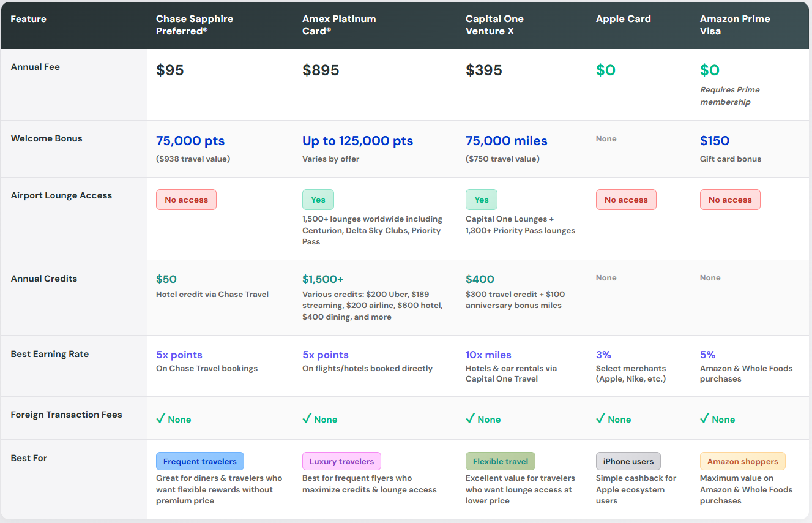This screenshot has width=812, height=523.
Task: Click the Amazon Prime Visa column header
Action: pos(735,24)
